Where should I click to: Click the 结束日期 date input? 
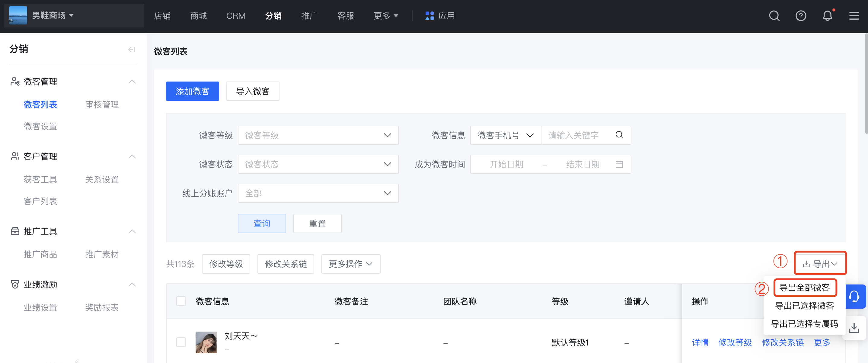click(x=583, y=164)
